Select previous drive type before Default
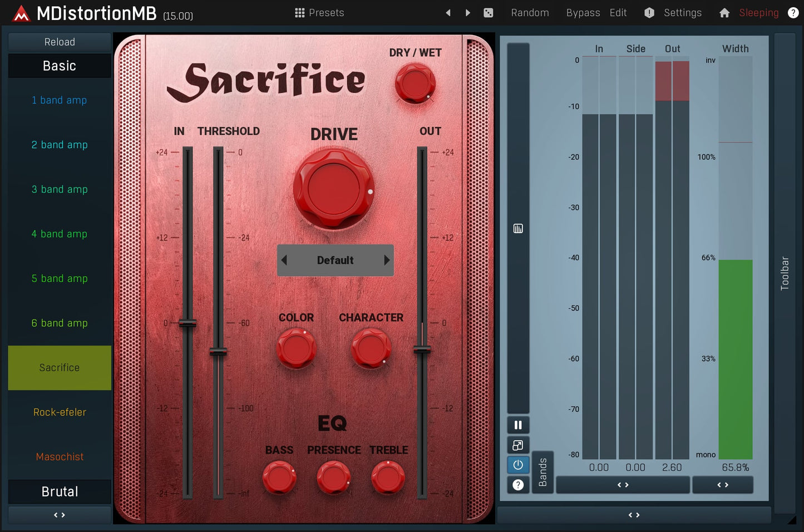The width and height of the screenshot is (804, 532). [284, 260]
